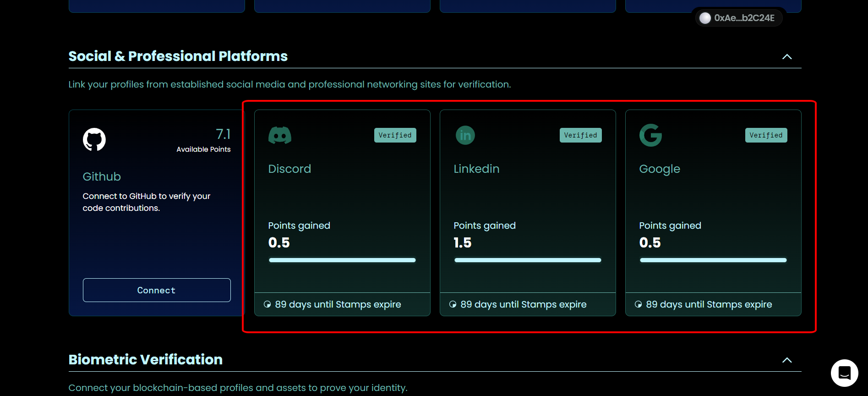Click Linkedin's Points gained label
868x396 pixels.
(x=485, y=225)
